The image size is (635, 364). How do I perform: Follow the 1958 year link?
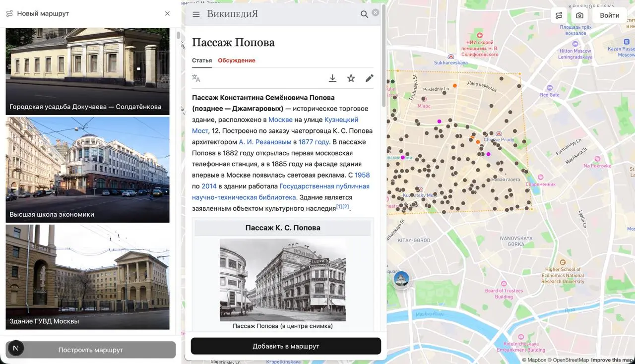(x=362, y=175)
